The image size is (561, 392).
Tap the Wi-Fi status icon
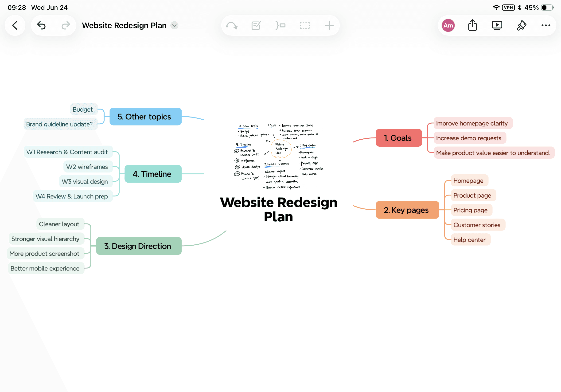(496, 8)
